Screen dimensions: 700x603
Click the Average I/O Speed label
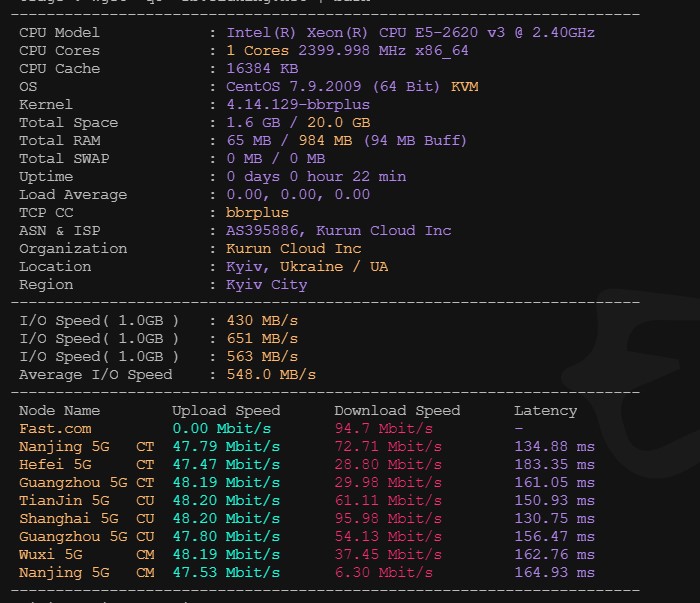click(96, 374)
